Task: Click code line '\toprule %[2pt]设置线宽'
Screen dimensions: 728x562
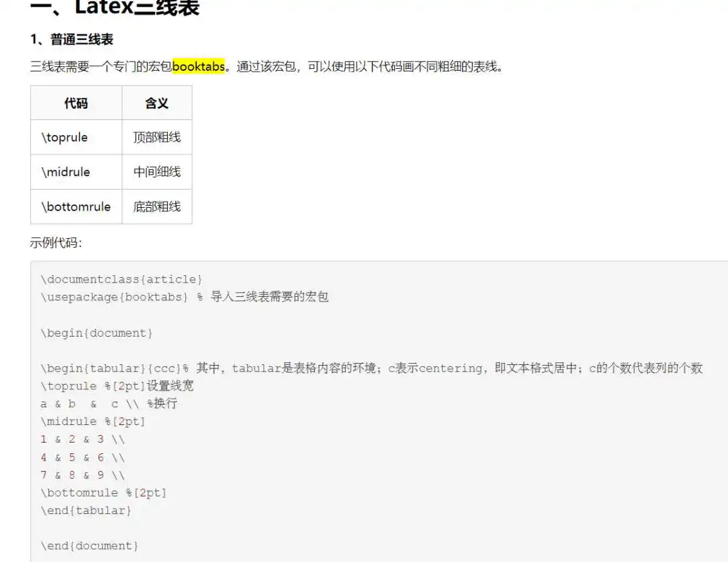Action: point(117,386)
